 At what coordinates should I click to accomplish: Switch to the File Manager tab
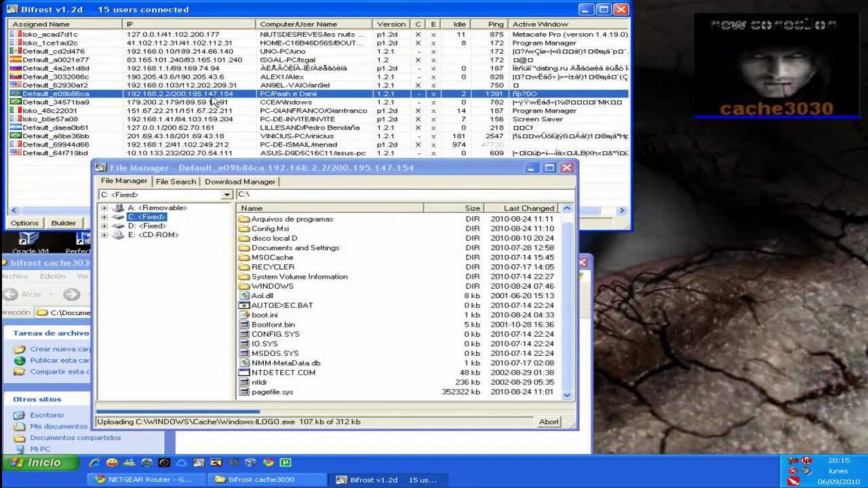pos(124,181)
